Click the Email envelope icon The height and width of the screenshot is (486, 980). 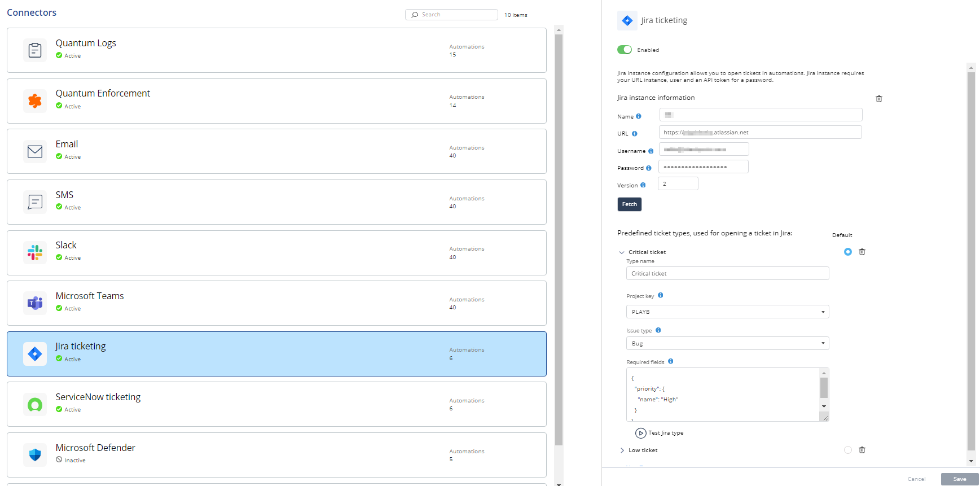[35, 151]
